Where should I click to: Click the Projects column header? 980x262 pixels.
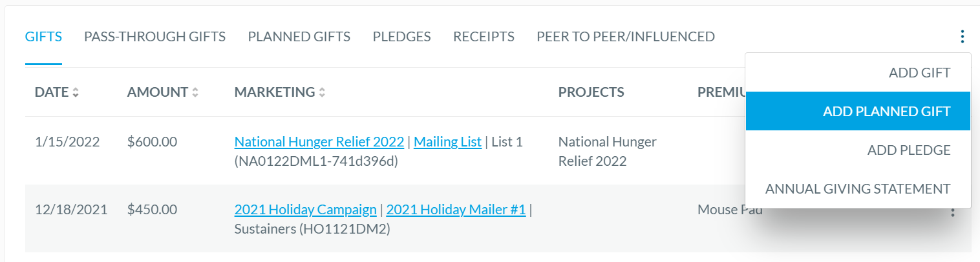click(x=591, y=92)
